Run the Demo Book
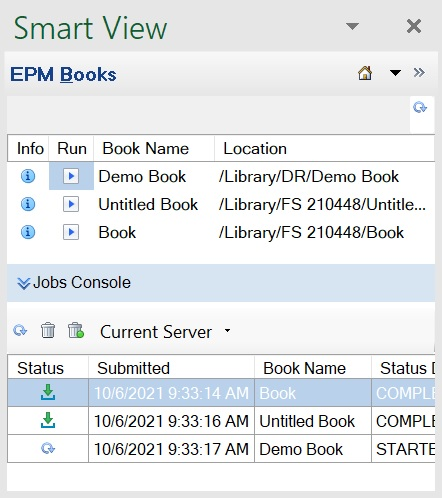 [x=71, y=176]
